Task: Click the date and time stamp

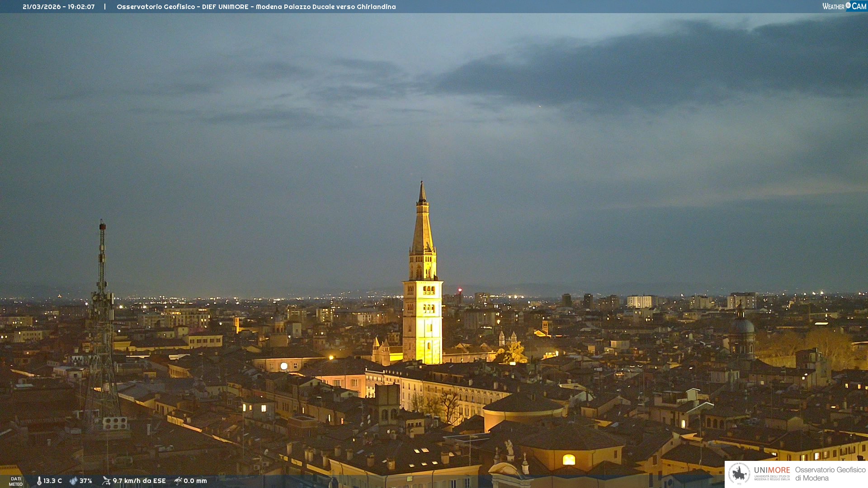Action: click(59, 7)
